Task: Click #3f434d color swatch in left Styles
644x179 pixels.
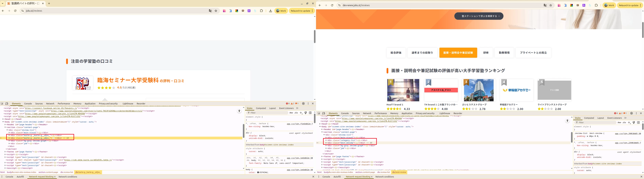Action: 258,173
